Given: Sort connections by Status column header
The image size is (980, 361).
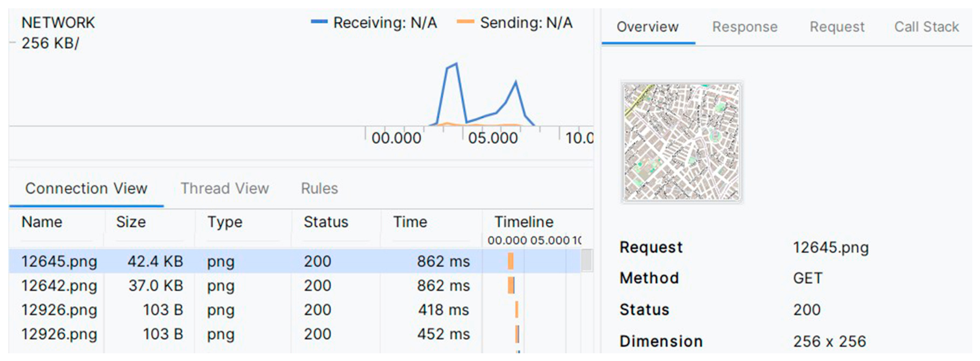Looking at the screenshot, I should click(326, 222).
